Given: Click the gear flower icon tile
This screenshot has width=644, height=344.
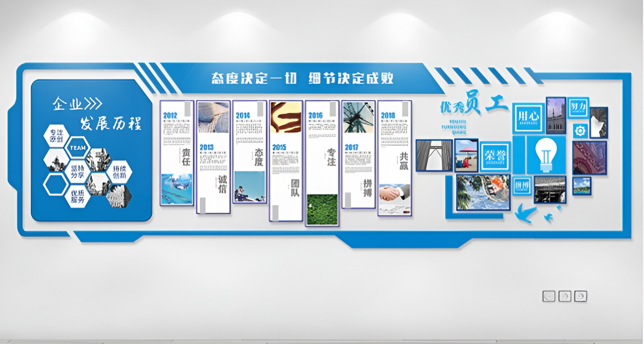Looking at the screenshot, I should pos(580,131).
